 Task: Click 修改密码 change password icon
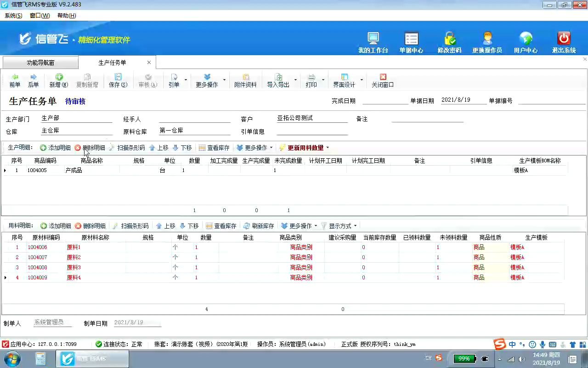coord(449,43)
